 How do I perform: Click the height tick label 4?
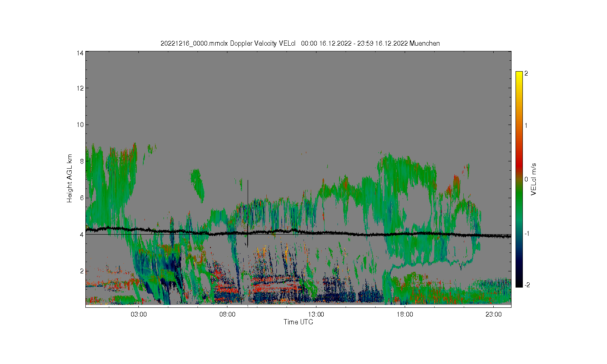pos(82,235)
